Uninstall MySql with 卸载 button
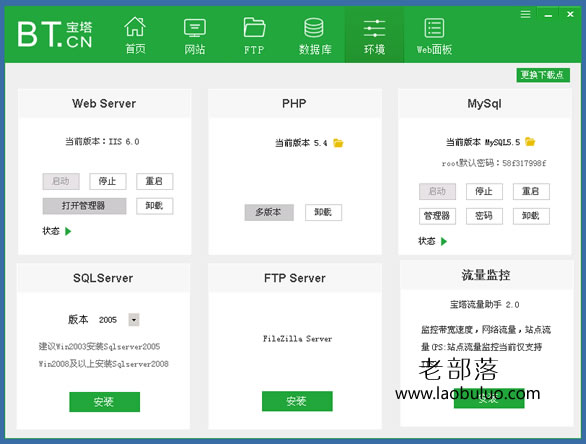This screenshot has width=586, height=444. click(531, 216)
